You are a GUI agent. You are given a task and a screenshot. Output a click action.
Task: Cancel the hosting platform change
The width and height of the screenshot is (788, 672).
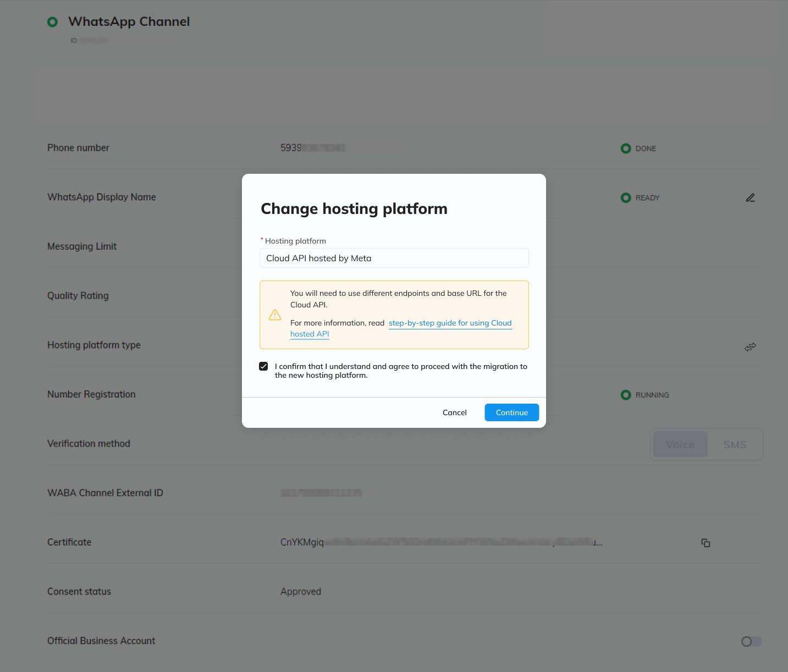click(x=454, y=412)
